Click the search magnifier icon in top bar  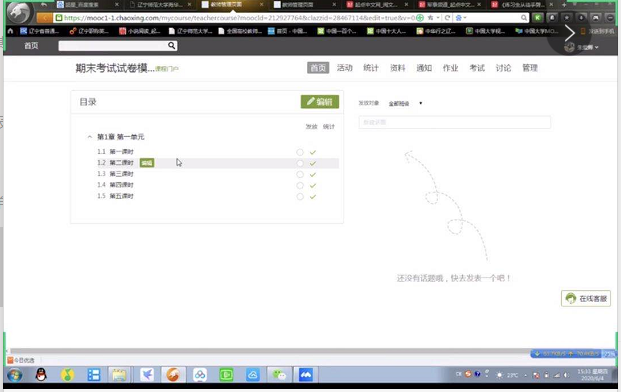tap(171, 46)
